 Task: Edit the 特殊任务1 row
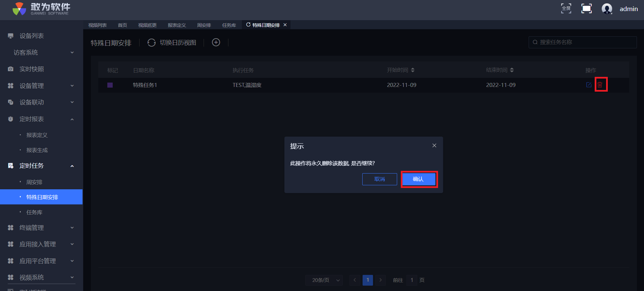[x=589, y=85]
